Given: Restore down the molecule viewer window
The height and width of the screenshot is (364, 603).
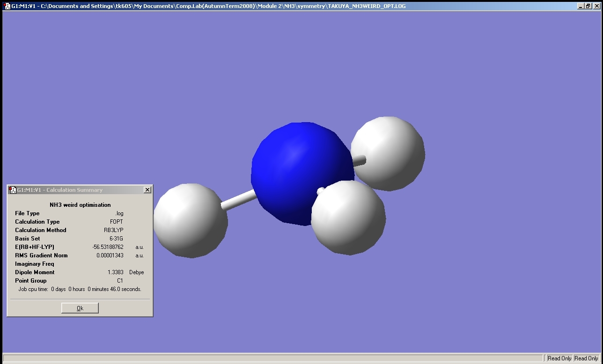Looking at the screenshot, I should [x=588, y=6].
